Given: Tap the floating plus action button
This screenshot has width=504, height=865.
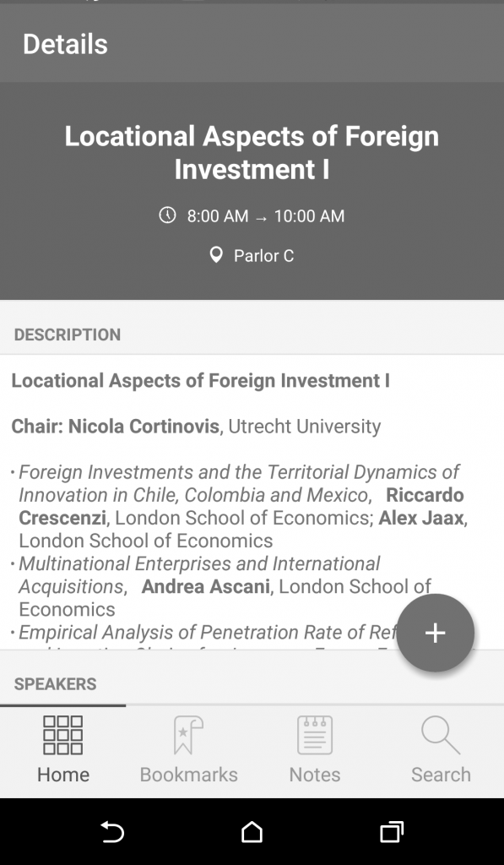Looking at the screenshot, I should tap(435, 632).
